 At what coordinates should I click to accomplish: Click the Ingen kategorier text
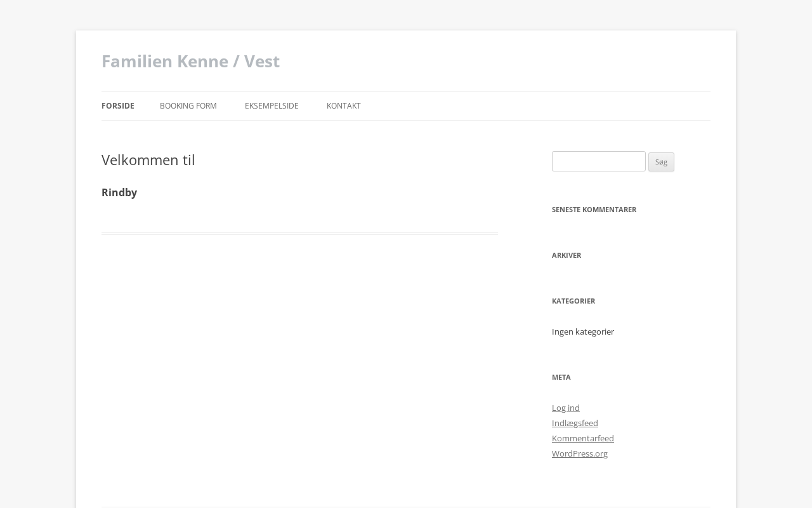click(x=583, y=331)
